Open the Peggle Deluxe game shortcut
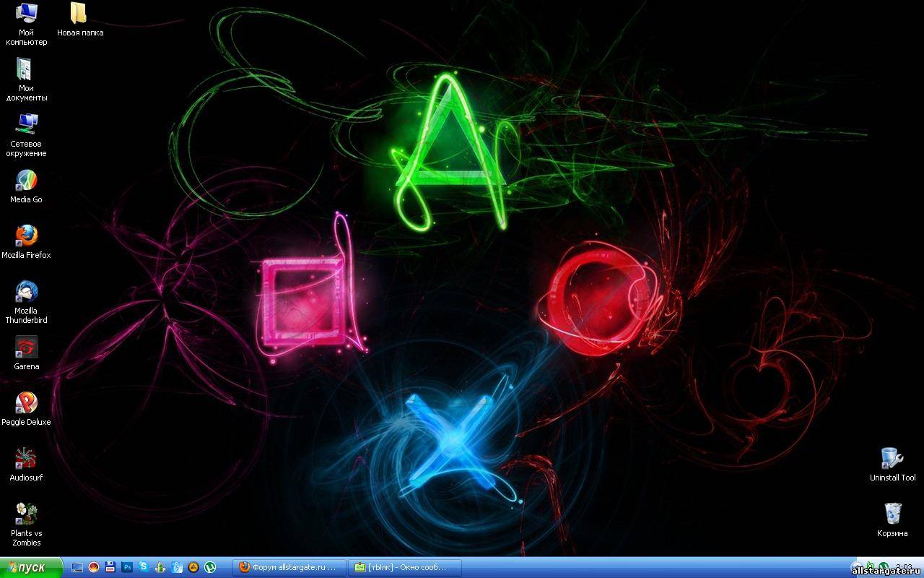This screenshot has height=578, width=924. [x=26, y=403]
